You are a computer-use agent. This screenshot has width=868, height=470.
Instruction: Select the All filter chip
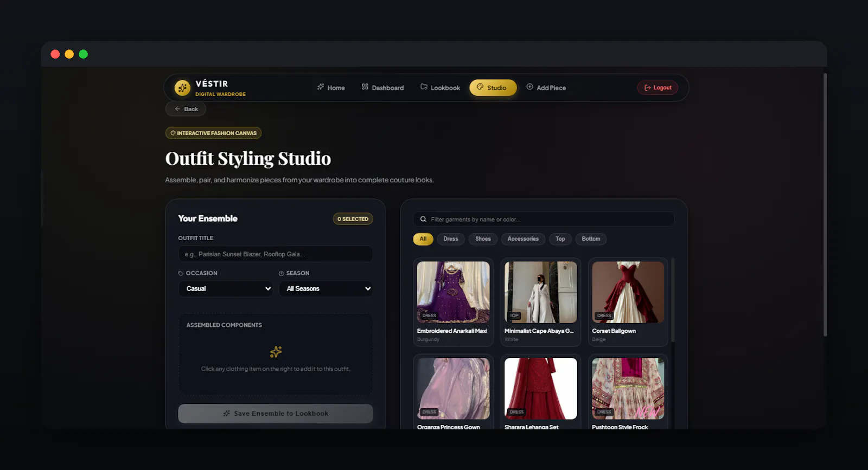[423, 239]
